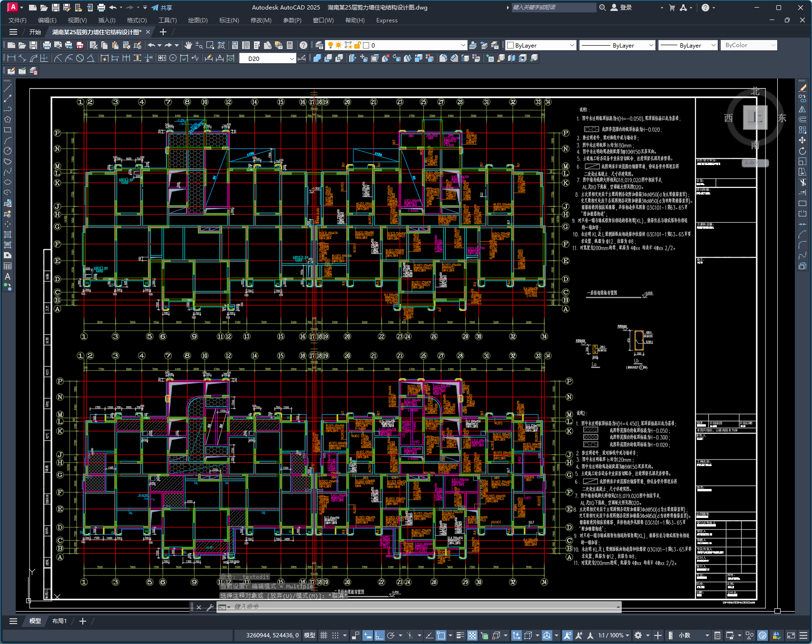Viewport: 812px width, 644px height.
Task: Click the search magnifier icon in title bar
Action: (602, 8)
